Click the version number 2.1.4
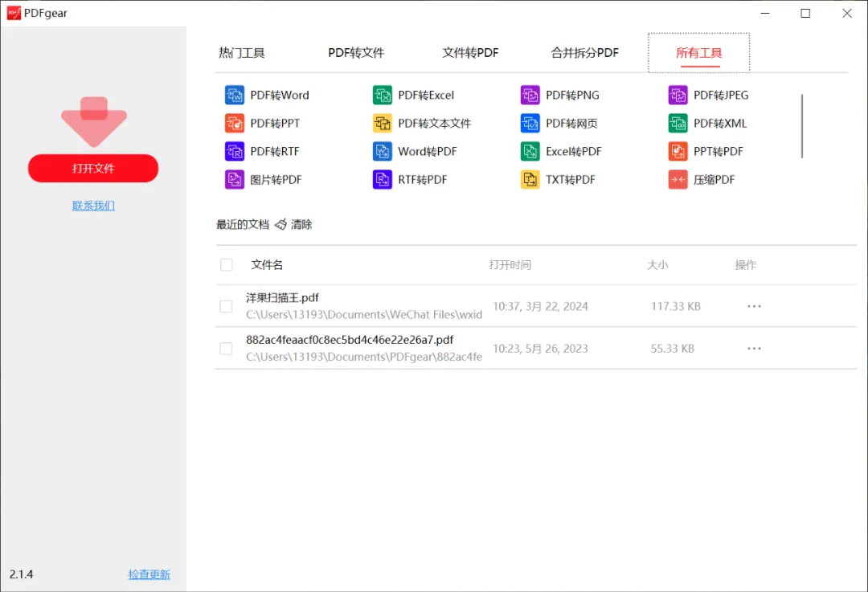The height and width of the screenshot is (592, 868). click(21, 574)
